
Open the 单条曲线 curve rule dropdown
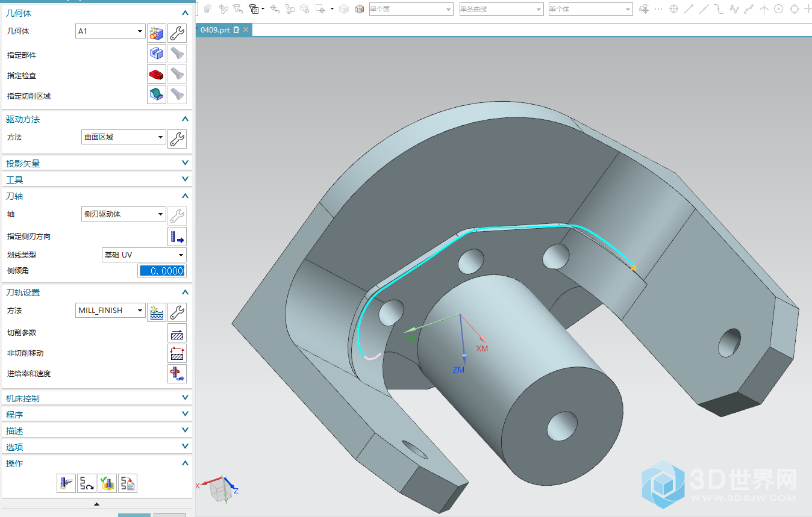point(501,9)
